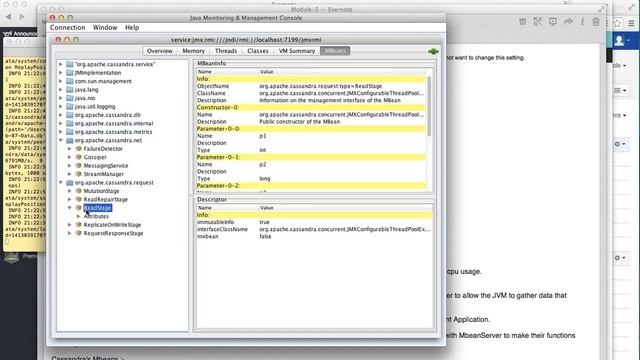Screen dimensions: 640x360
Task: Collapse the org.apache.cassandra.net folder
Action: coord(61,140)
